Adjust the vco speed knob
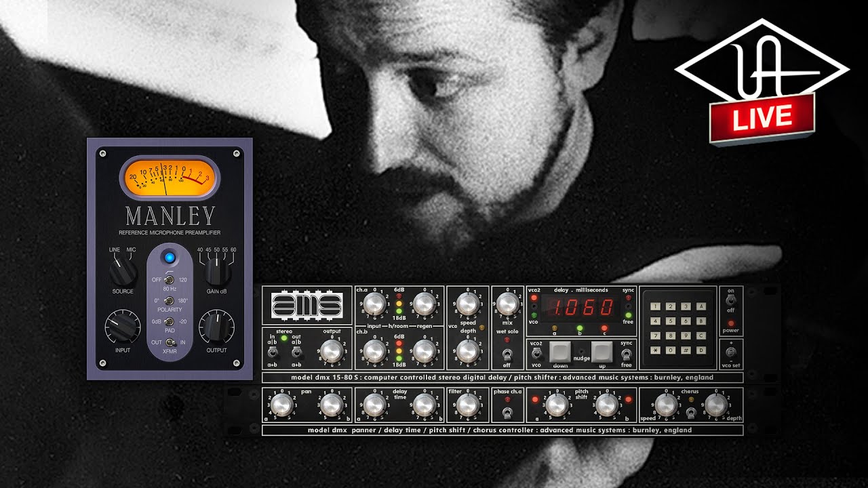Viewport: 868px width, 488px height. click(467, 304)
